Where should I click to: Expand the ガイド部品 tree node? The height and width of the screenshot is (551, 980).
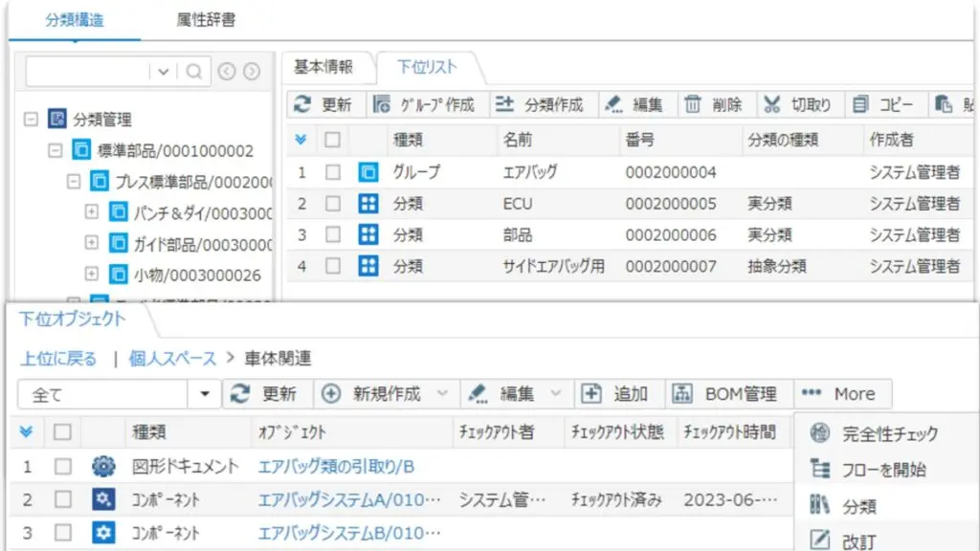[91, 242]
